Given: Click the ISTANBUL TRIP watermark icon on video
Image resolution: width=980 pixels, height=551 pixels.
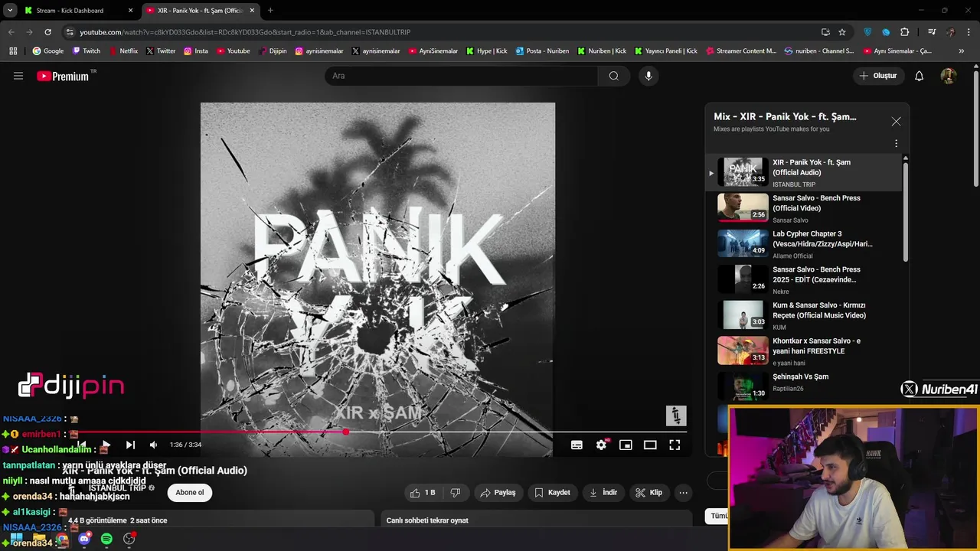Looking at the screenshot, I should pos(676,416).
